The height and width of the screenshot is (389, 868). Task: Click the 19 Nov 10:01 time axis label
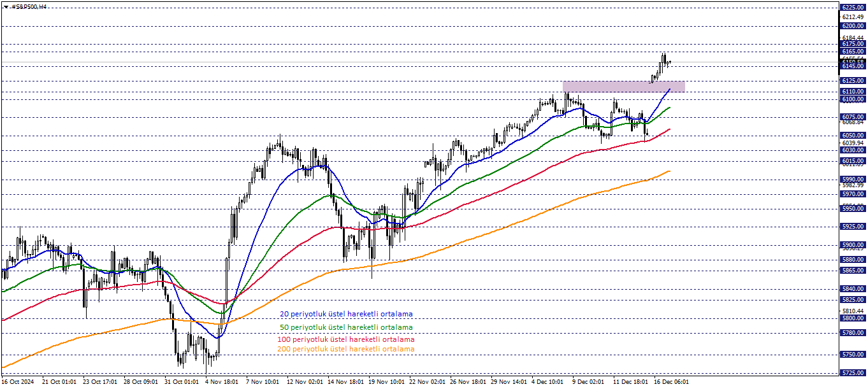386,382
